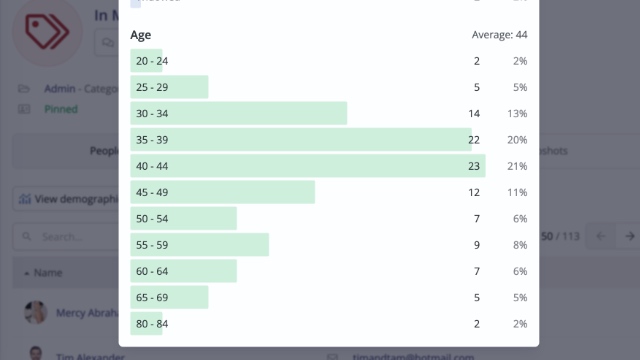Click the View demographics button

tap(66, 199)
